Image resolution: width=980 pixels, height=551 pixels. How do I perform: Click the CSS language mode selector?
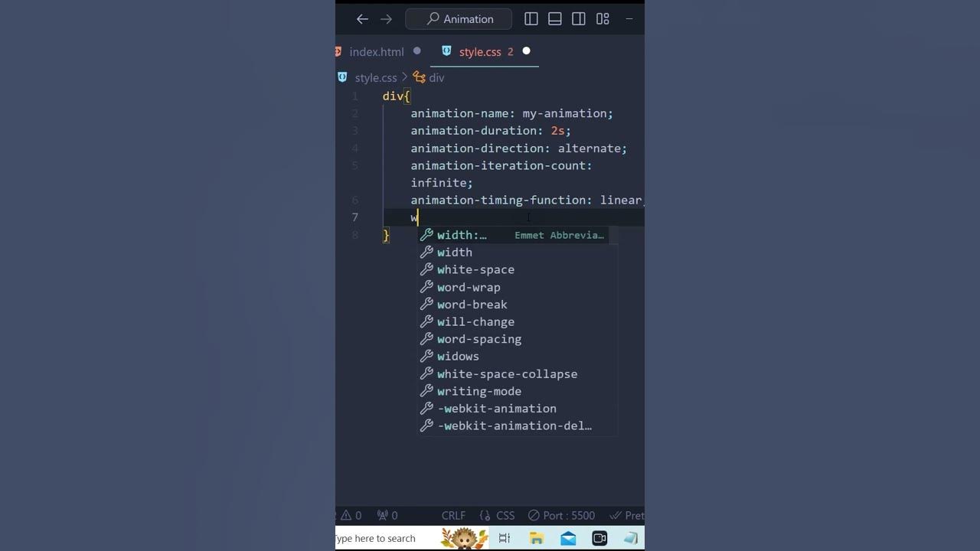[505, 515]
